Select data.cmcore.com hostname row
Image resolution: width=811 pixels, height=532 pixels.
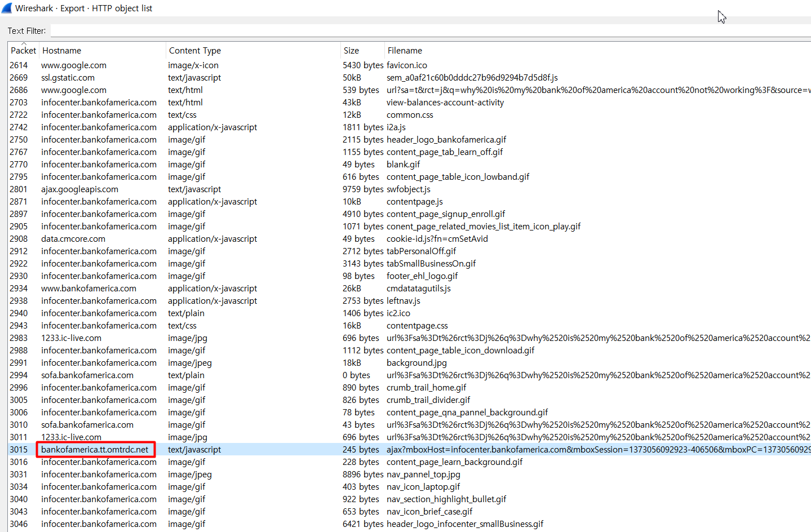click(73, 239)
